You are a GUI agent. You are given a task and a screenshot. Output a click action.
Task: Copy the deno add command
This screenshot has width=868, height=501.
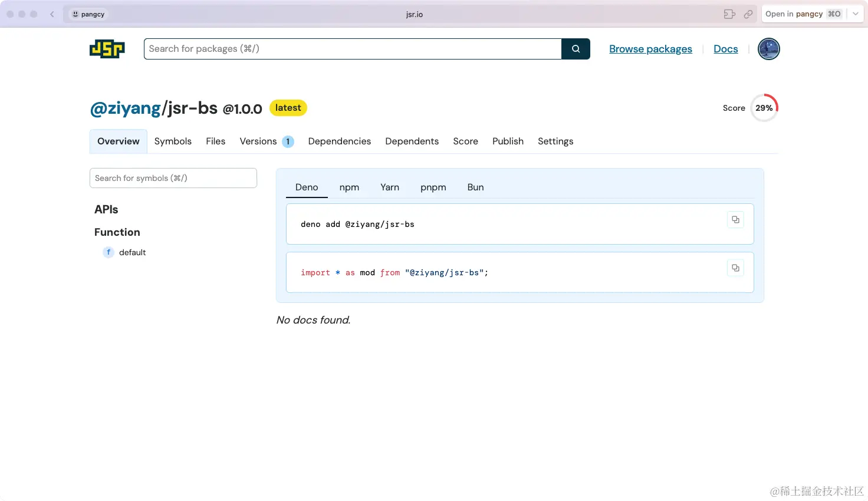click(x=735, y=220)
